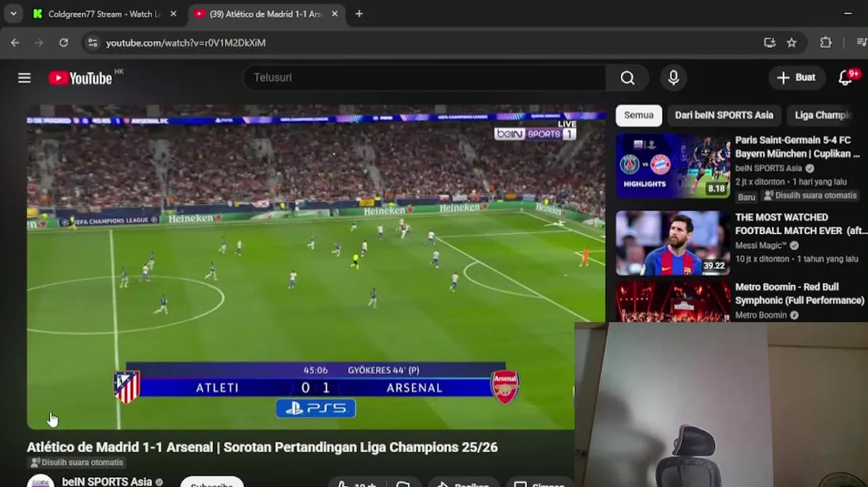Go to YouTube home via logo

click(x=80, y=78)
